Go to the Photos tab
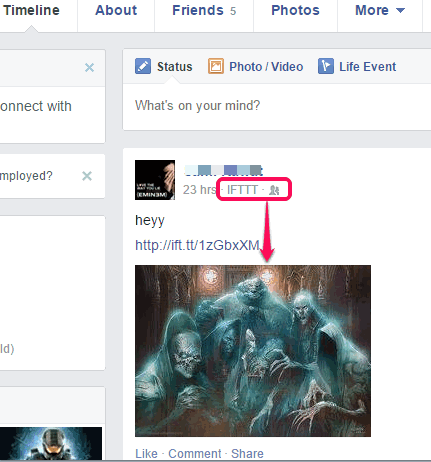 (295, 10)
